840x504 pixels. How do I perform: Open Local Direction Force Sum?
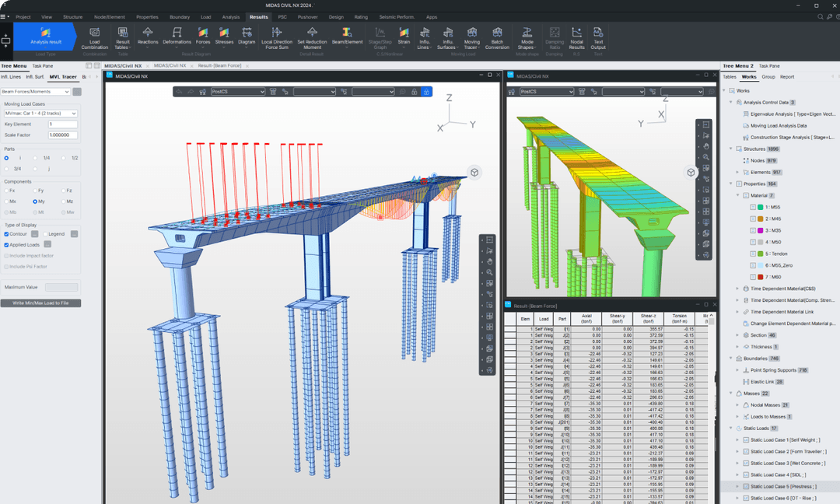pos(276,38)
